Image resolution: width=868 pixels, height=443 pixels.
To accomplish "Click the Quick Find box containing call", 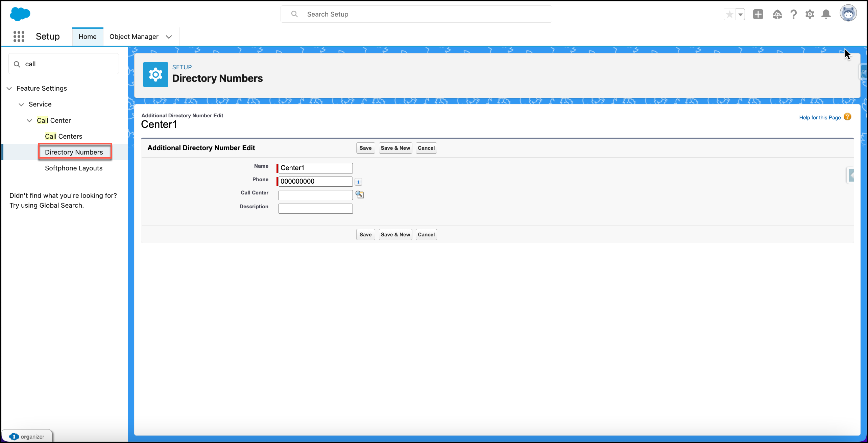I will pyautogui.click(x=64, y=64).
